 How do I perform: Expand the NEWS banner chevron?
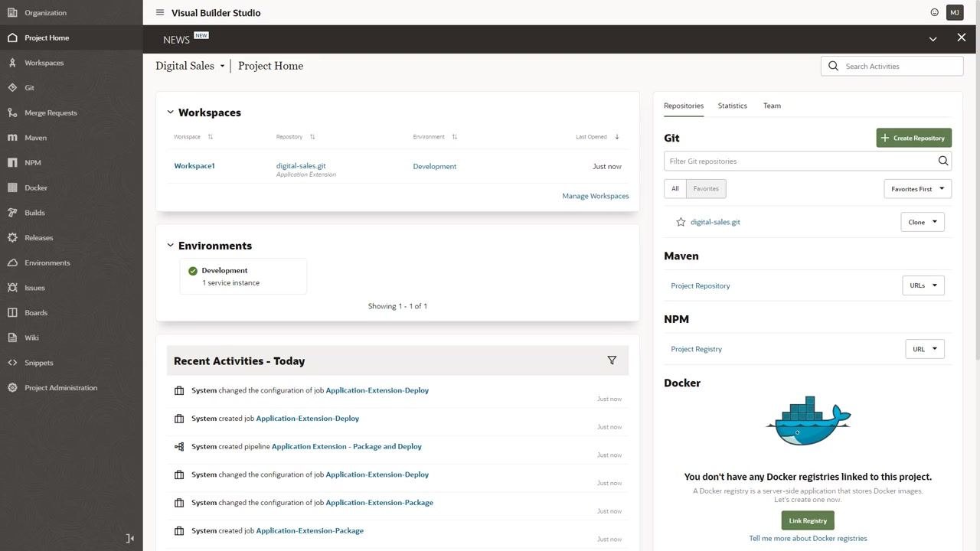click(933, 39)
